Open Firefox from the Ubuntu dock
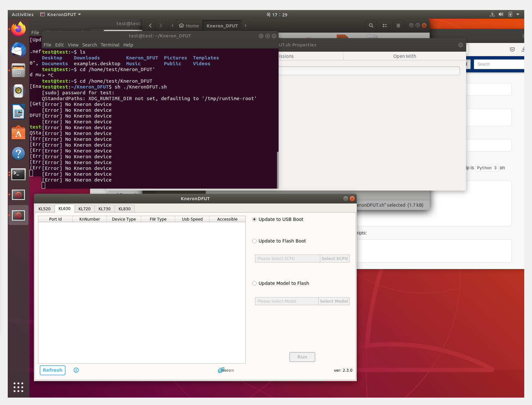 tap(18, 29)
